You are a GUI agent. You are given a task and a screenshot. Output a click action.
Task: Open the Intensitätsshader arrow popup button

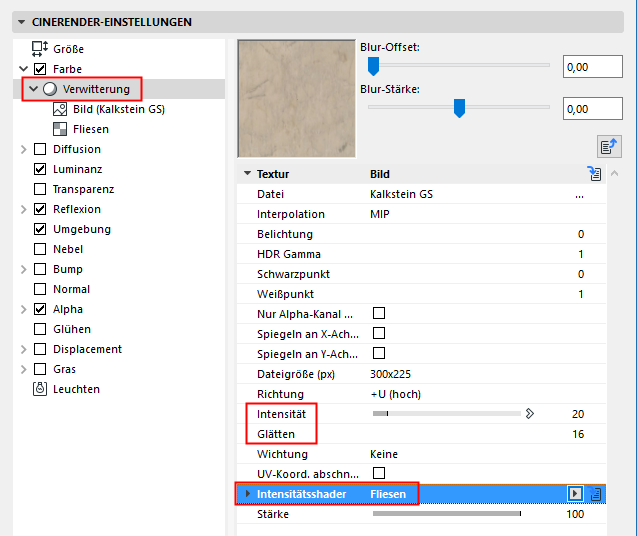click(x=574, y=494)
